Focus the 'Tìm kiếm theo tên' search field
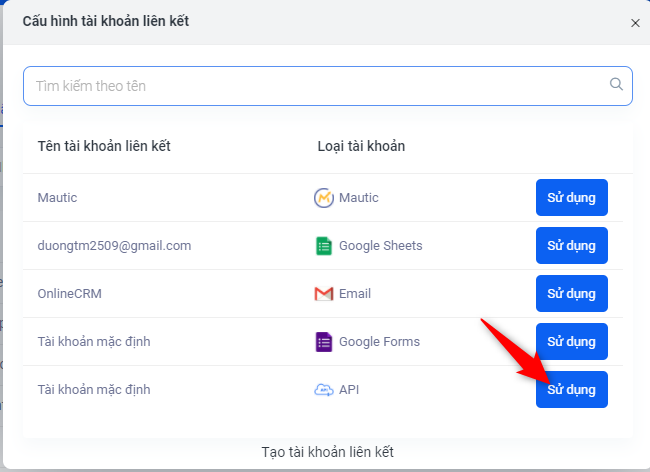The width and height of the screenshot is (650, 472). pos(327,86)
